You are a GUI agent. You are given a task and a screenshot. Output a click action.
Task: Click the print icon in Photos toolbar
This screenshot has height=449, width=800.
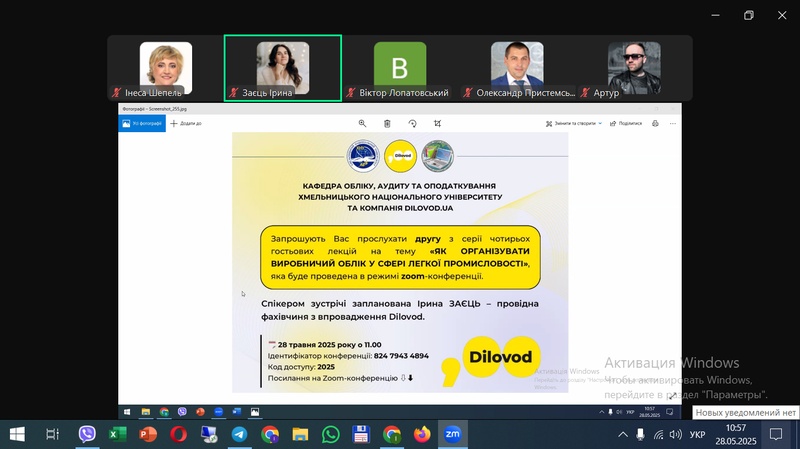coord(655,123)
